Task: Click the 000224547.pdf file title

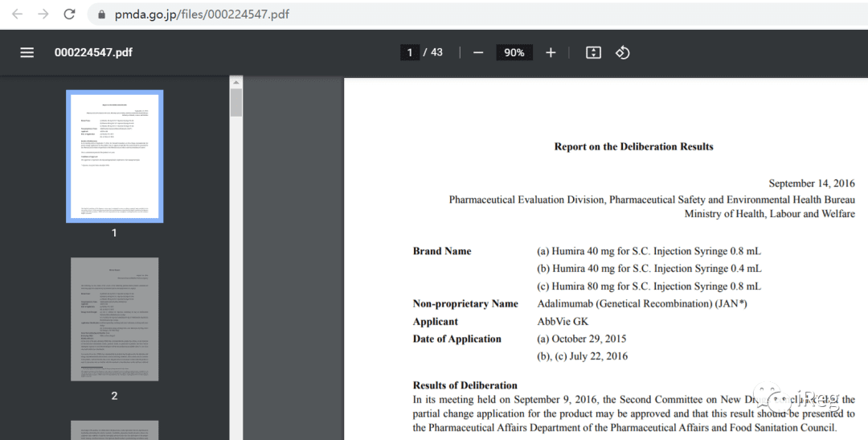Action: (93, 52)
